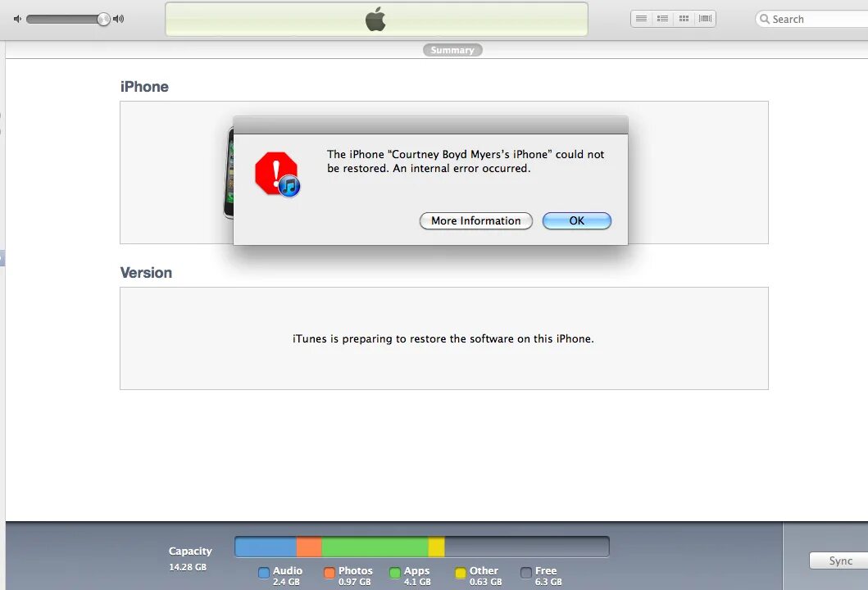Click the orange Photos legend swatch
Image resolution: width=868 pixels, height=590 pixels.
329,573
